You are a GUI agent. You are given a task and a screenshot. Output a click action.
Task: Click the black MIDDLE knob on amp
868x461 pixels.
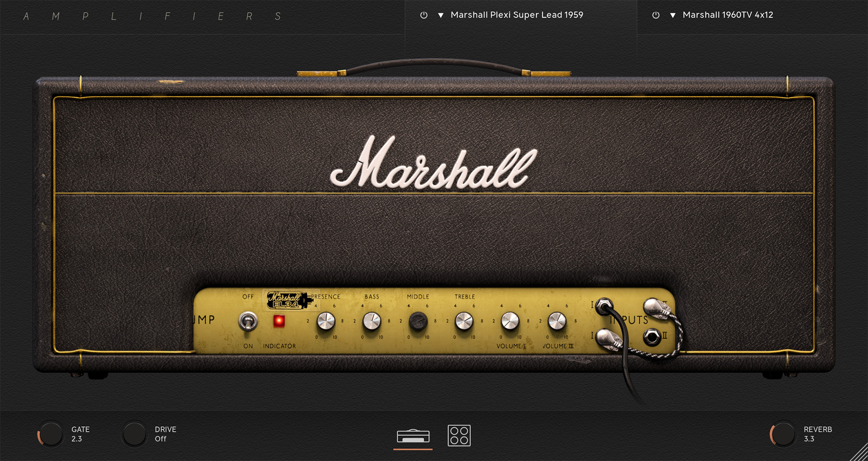click(418, 322)
